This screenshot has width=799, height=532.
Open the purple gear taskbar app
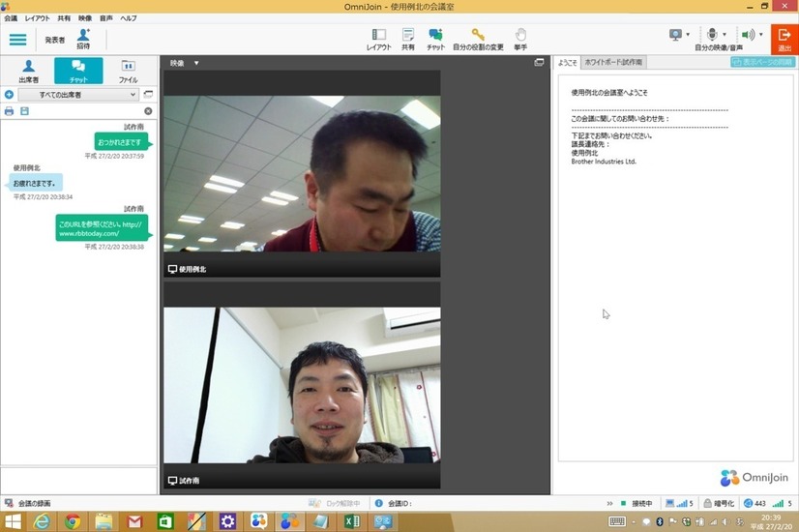[227, 521]
